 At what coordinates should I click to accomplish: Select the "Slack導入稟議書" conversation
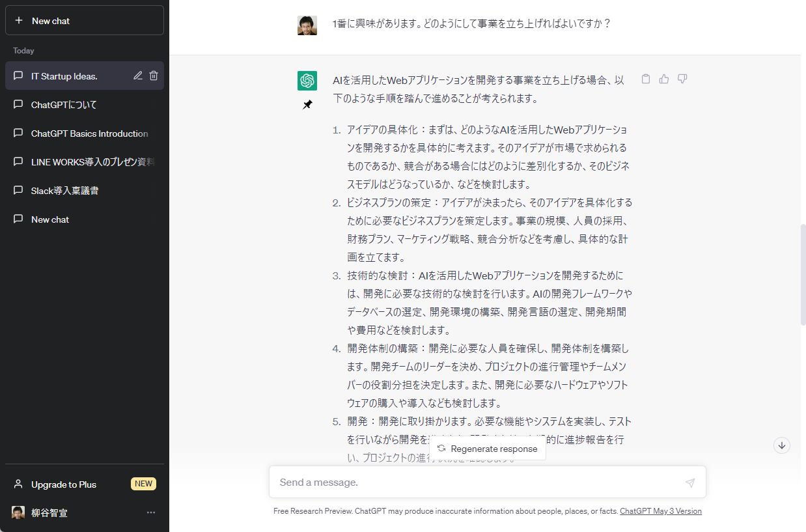pos(60,190)
